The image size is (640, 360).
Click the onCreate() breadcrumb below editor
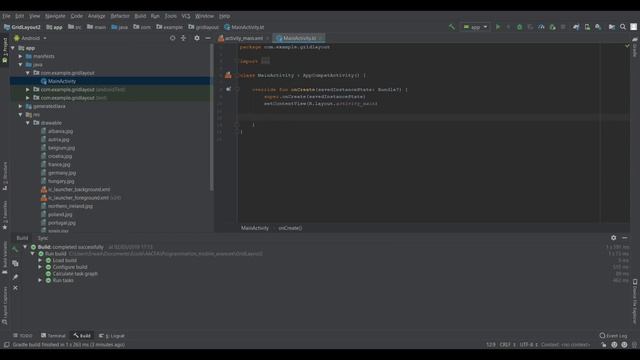pos(290,228)
